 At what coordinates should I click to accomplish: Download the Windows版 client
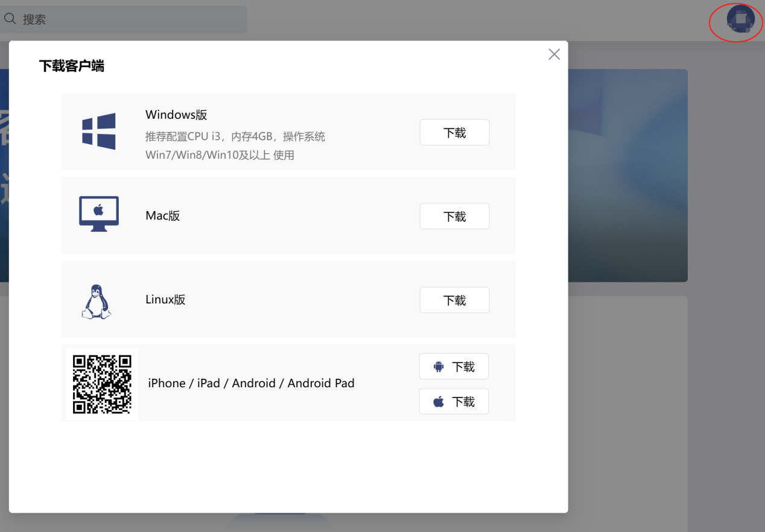[454, 133]
